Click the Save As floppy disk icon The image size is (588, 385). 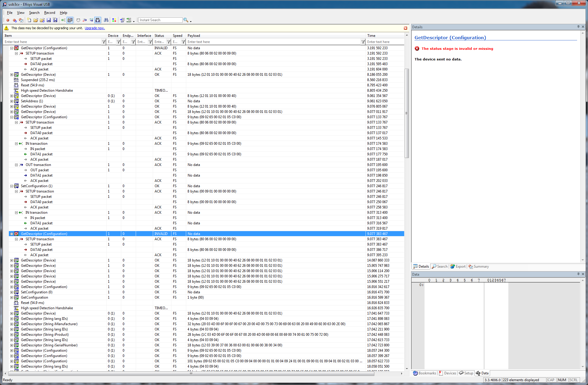[55, 20]
